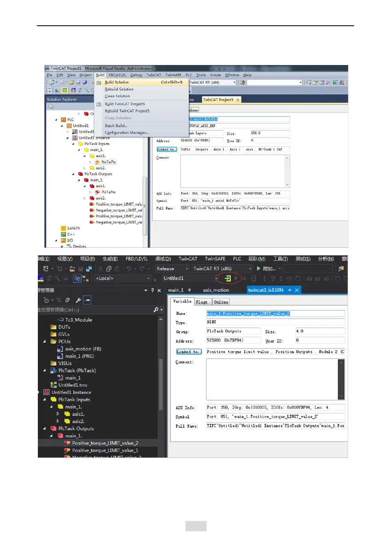Image resolution: width=392 pixels, height=557 pixels.
Task: Toggle the pin on the dark explorer panel
Action: pyautogui.click(x=152, y=290)
